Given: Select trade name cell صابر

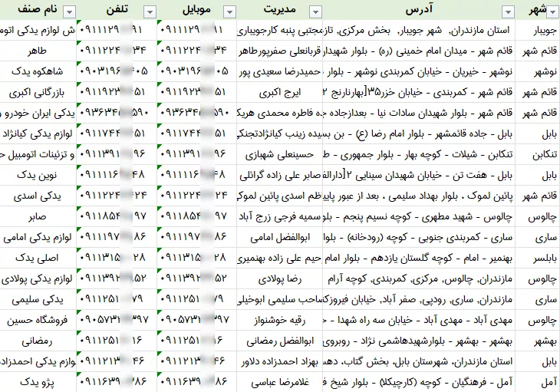Looking at the screenshot, I should point(38,216).
